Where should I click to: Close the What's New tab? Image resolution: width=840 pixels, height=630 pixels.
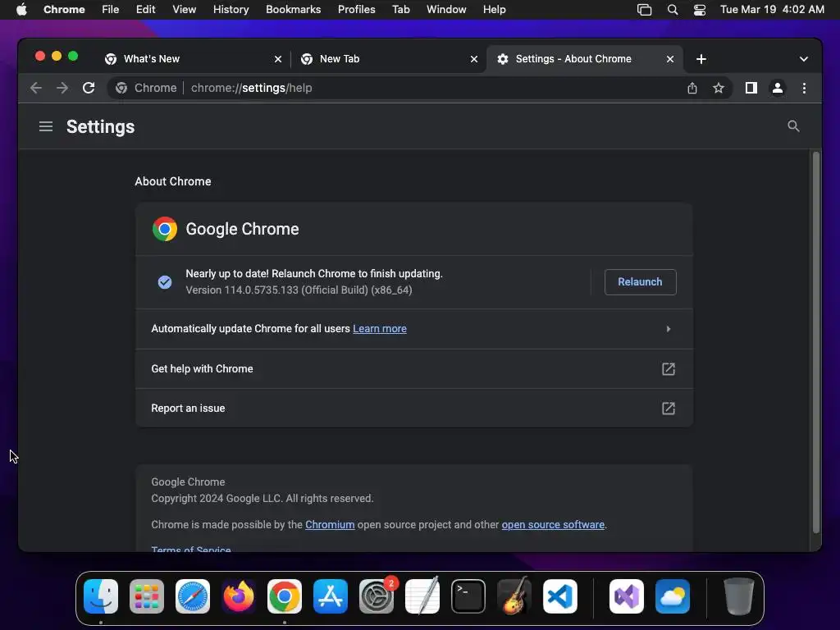pos(278,59)
